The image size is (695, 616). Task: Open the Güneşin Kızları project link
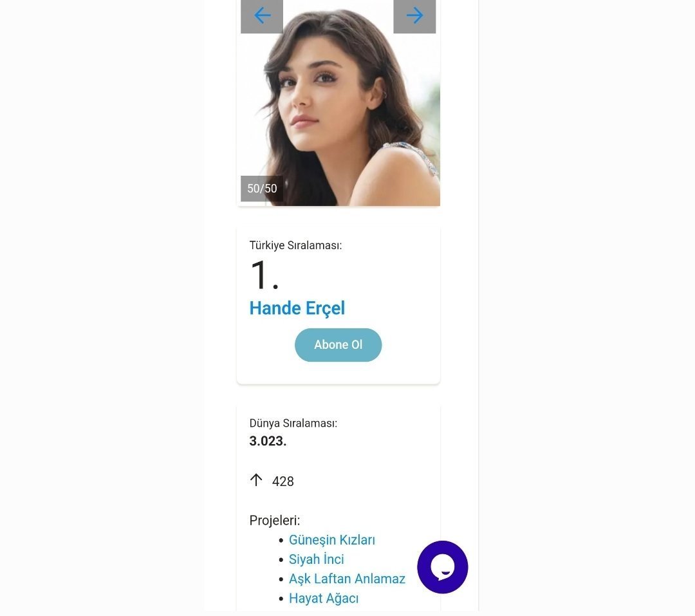(x=332, y=540)
